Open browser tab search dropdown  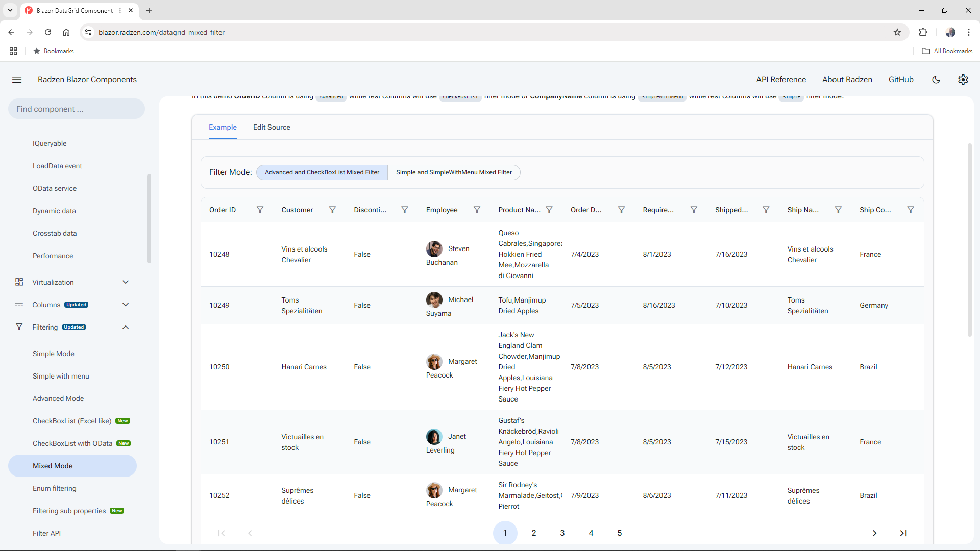10,10
